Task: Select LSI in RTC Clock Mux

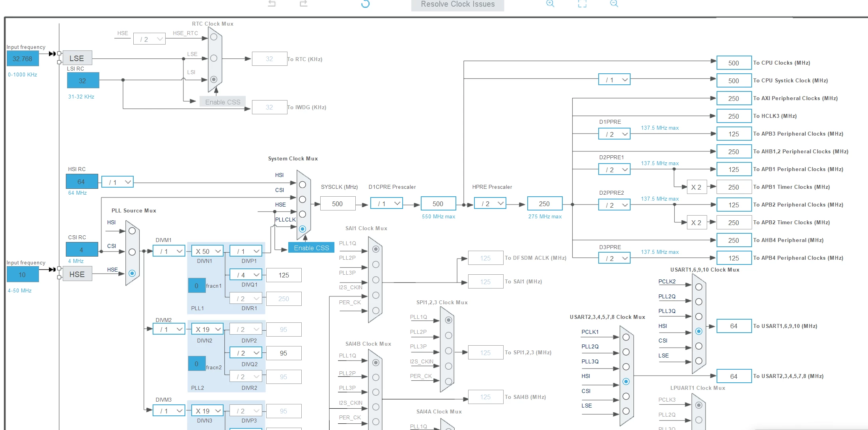Action: pyautogui.click(x=214, y=79)
